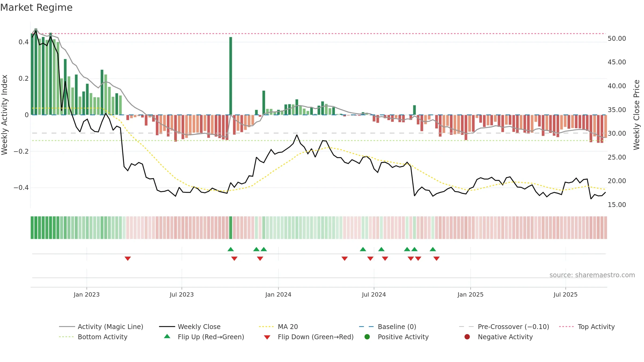Screen dimensions: 644x362
Task: Click the Bottom Activity legend entry
Action: point(93,337)
